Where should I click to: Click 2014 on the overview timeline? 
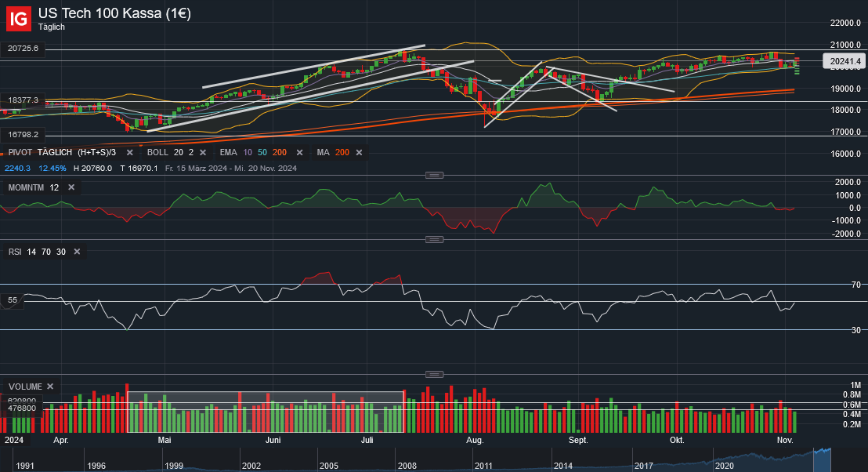coord(563,466)
